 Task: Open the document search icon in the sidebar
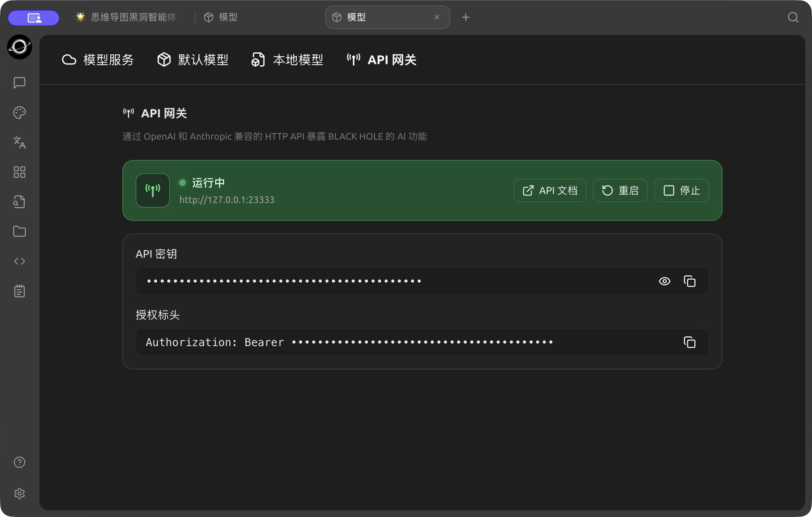[x=20, y=202]
